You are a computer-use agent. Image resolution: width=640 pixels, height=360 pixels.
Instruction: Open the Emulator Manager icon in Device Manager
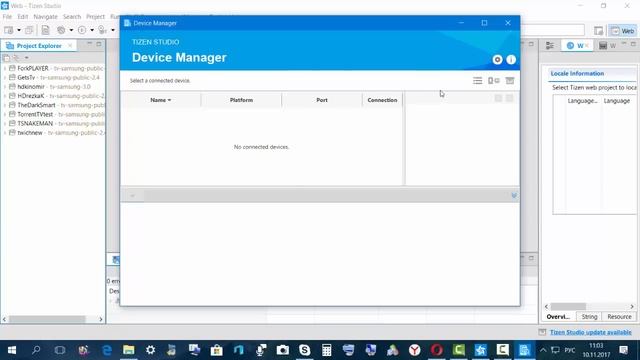click(x=510, y=81)
